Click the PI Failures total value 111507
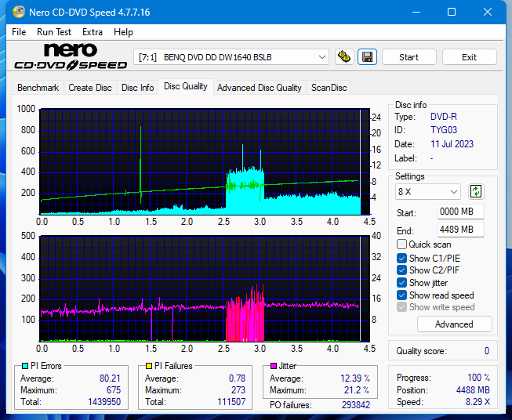 (231, 402)
